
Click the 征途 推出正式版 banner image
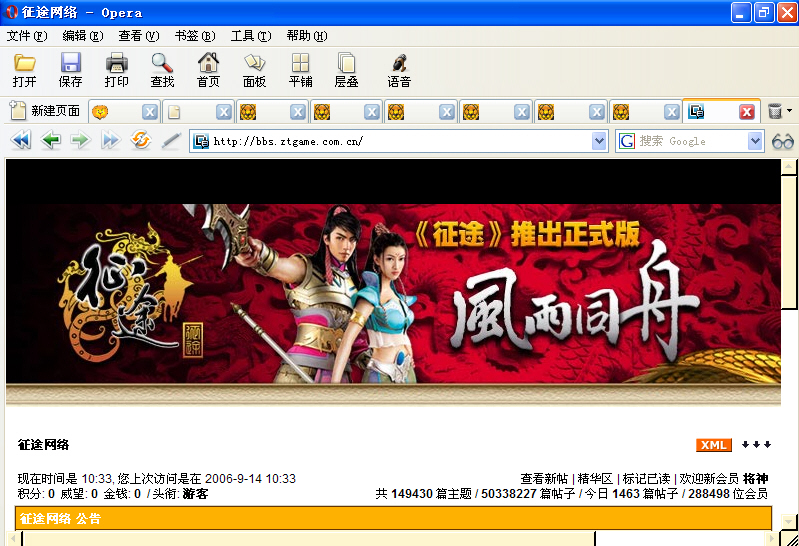pyautogui.click(x=393, y=293)
